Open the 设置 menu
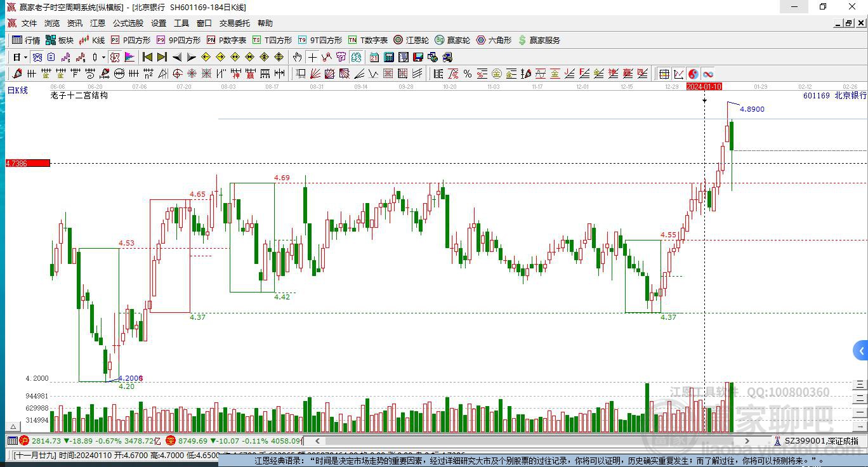This screenshot has width=868, height=467. pyautogui.click(x=159, y=23)
